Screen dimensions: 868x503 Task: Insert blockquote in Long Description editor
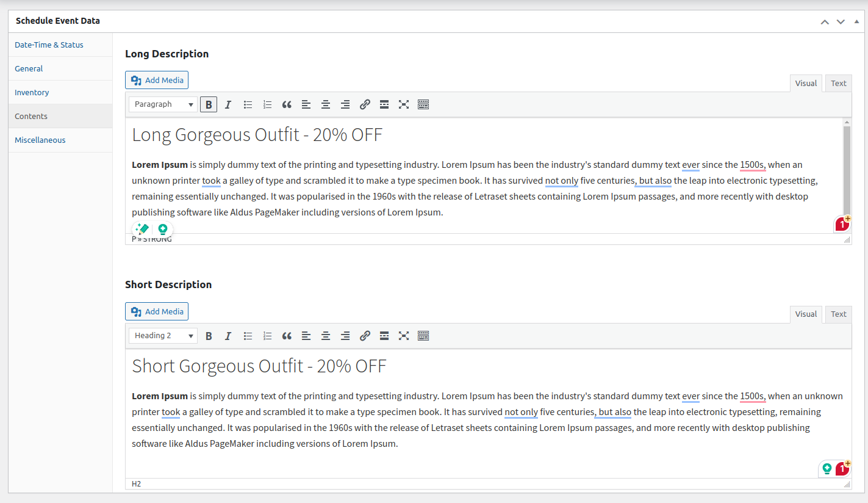[x=287, y=104]
